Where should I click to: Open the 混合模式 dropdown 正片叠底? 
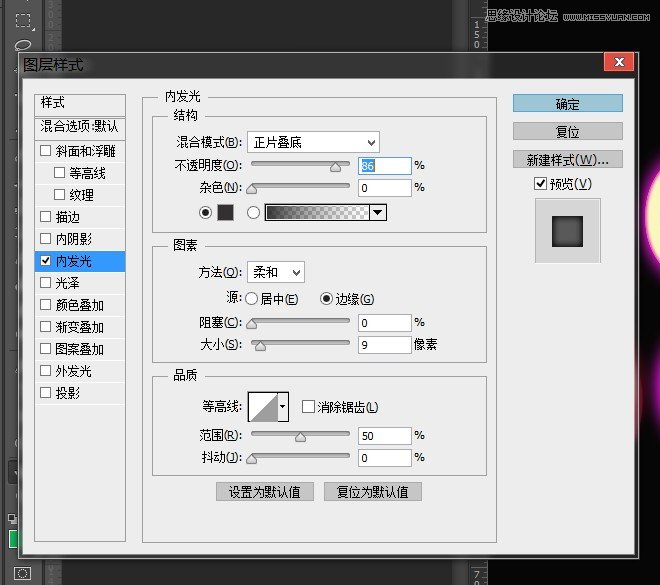point(313,142)
